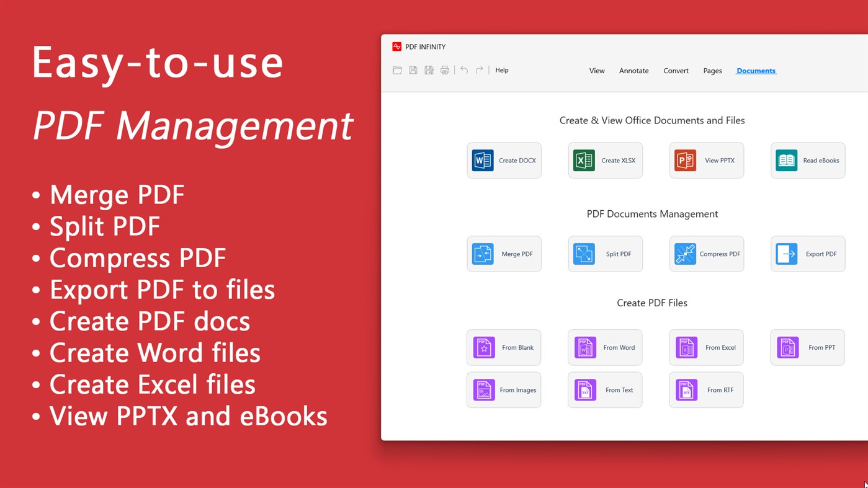Switch to the Annotate tab
Image resolution: width=868 pixels, height=488 pixels.
click(633, 71)
